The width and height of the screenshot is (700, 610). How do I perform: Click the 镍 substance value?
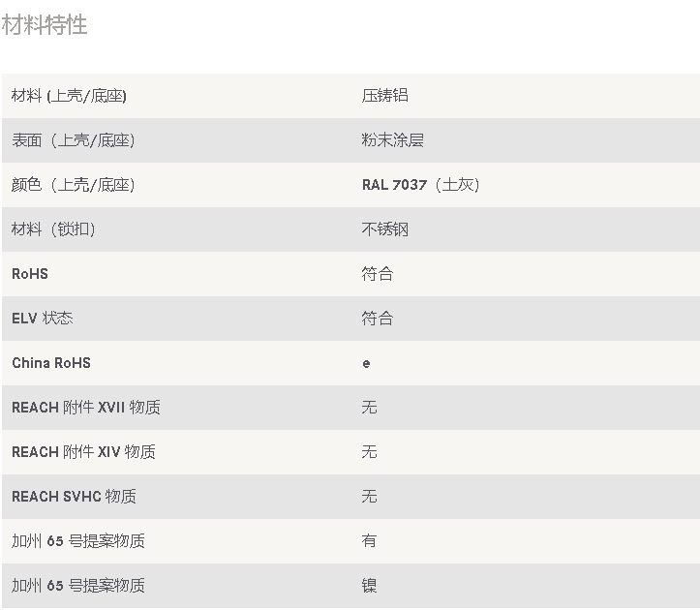[369, 586]
